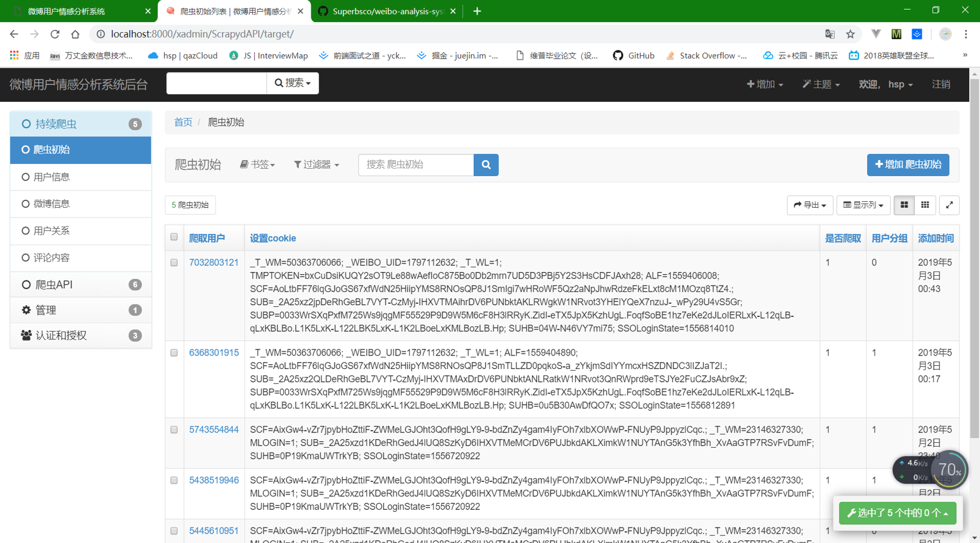Viewport: 980px width, 543px height.
Task: Click the home icon next to the address bar
Action: (75, 34)
